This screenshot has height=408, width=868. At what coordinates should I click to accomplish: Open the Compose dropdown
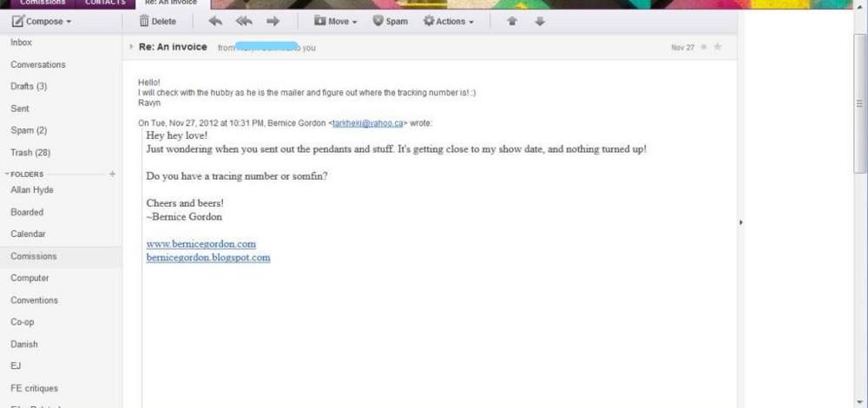click(42, 22)
